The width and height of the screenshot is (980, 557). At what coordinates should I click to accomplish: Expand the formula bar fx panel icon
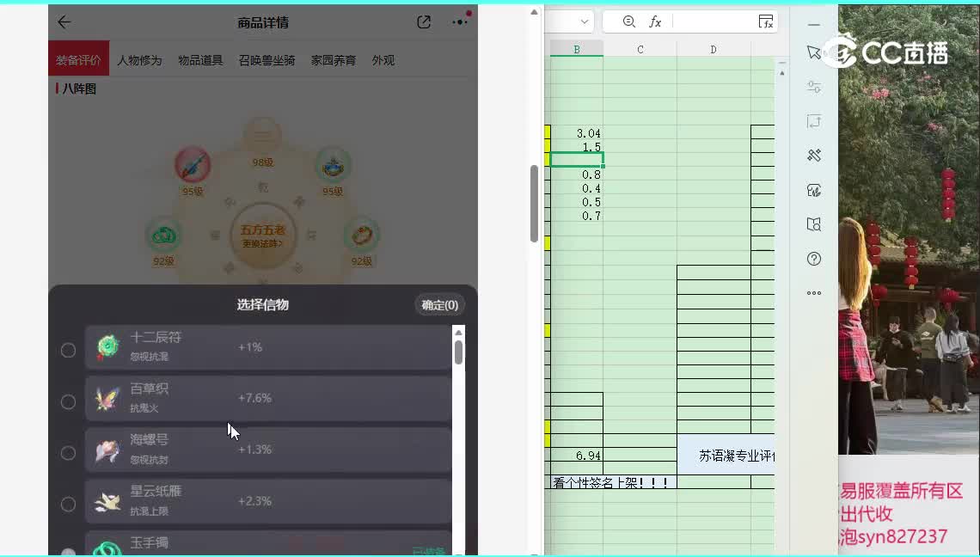(x=766, y=21)
